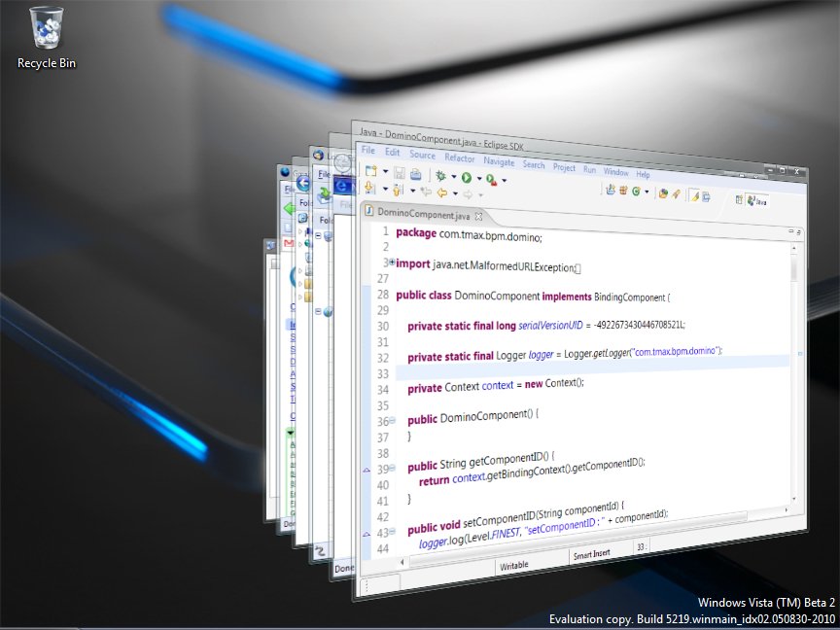This screenshot has width=840, height=630.
Task: Click blue Back arrow in background Explorer window
Action: 303,184
